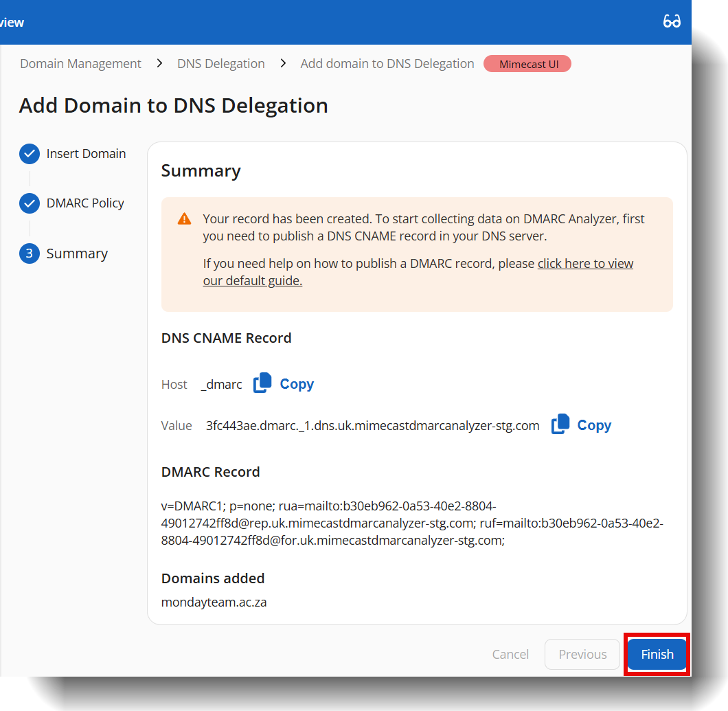Open Domain Management from the breadcrumb

pyautogui.click(x=80, y=63)
